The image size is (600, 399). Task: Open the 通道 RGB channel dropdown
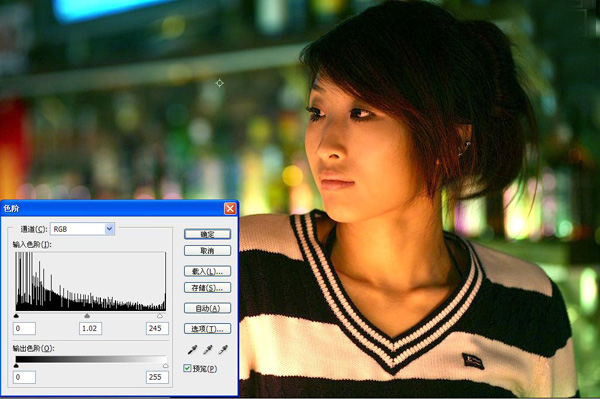[x=82, y=229]
